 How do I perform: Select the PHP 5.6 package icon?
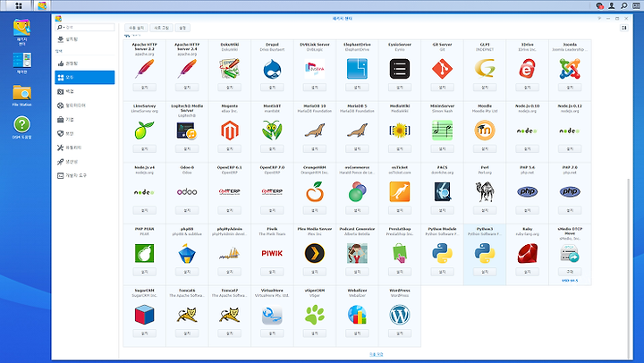coord(528,191)
